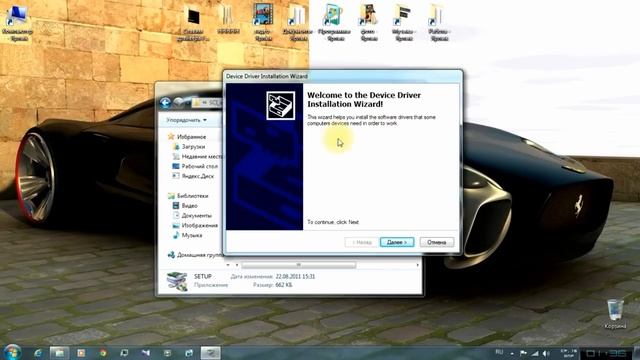Open the Музыка library
Image resolution: width=640 pixels, height=360 pixels.
click(x=192, y=236)
